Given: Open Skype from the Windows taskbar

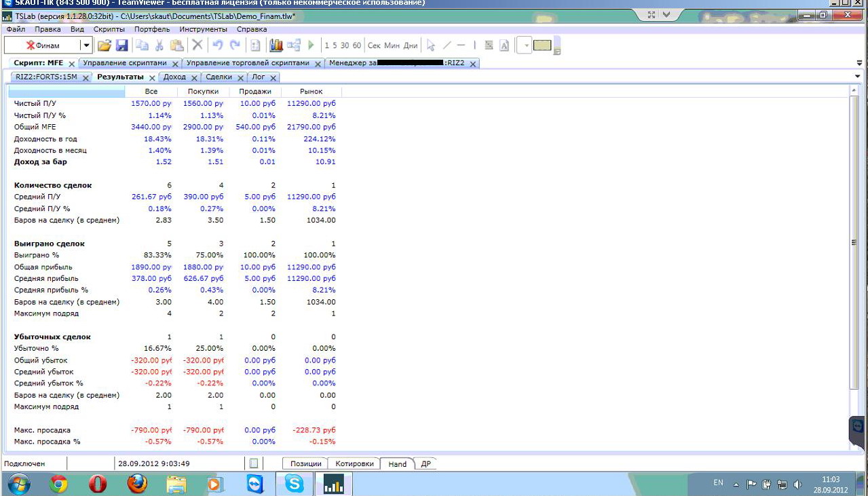Looking at the screenshot, I should click(x=295, y=484).
